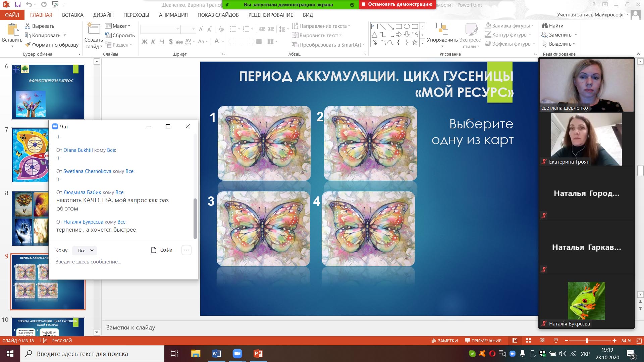Select slide 6 thumbnail ФОРМУЛИРУЕМ ЗАПРОС
The height and width of the screenshot is (362, 644).
pyautogui.click(x=48, y=92)
